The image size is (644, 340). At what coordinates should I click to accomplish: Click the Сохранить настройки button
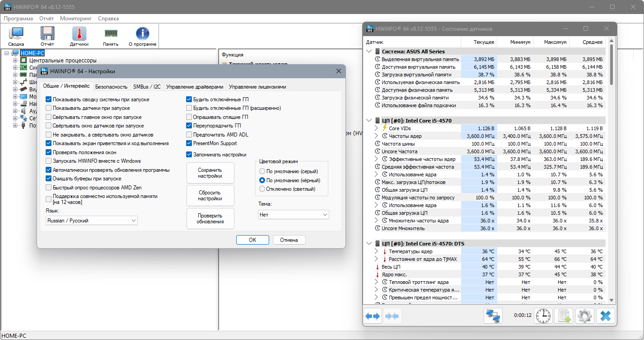pos(210,173)
